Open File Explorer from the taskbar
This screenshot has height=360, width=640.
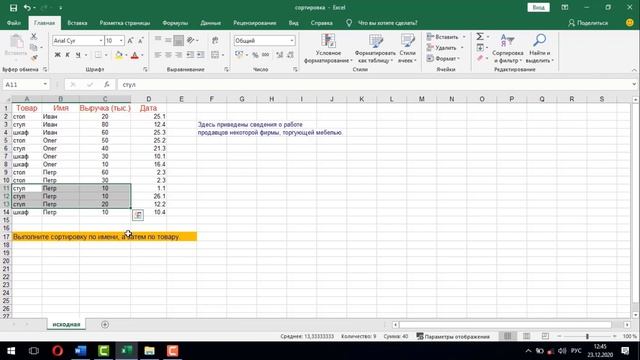coord(149,351)
